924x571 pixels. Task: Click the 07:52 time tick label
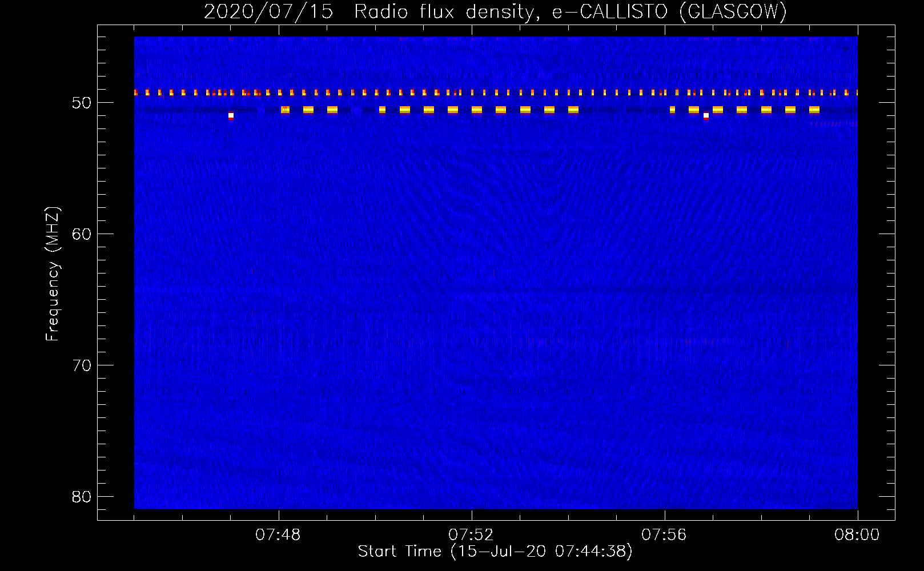point(471,535)
